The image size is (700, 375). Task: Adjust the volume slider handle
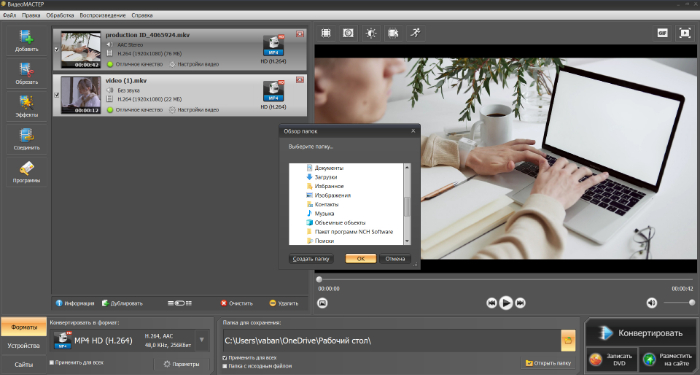tap(692, 303)
